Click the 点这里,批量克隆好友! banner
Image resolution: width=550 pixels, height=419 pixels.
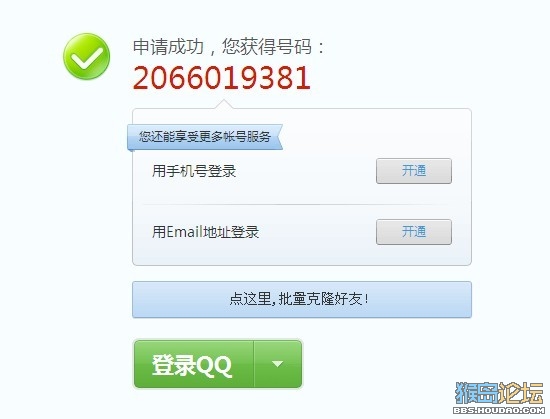pyautogui.click(x=302, y=299)
